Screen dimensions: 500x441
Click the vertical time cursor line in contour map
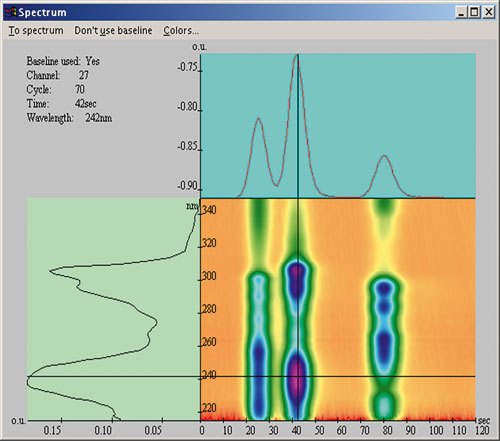click(x=298, y=310)
